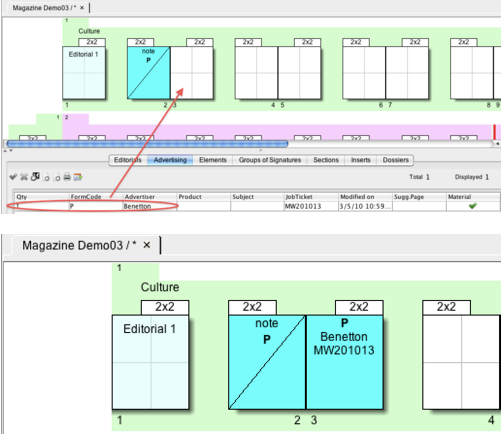The height and width of the screenshot is (435, 504).
Task: Open the Elements tab
Action: click(x=213, y=160)
